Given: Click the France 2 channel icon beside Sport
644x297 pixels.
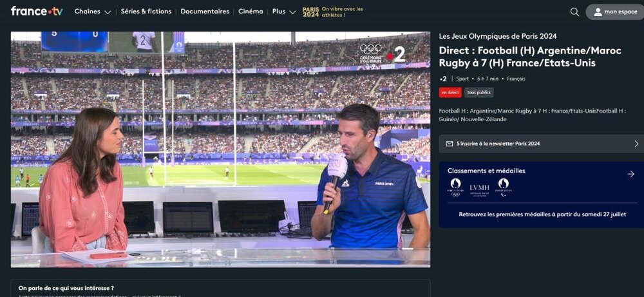Looking at the screenshot, I should click(x=443, y=79).
